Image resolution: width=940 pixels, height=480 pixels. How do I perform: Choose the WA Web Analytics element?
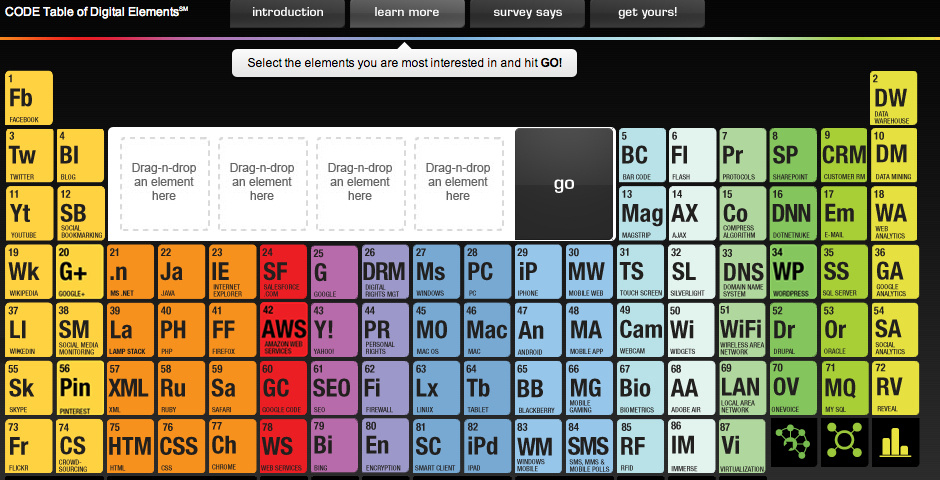point(895,213)
